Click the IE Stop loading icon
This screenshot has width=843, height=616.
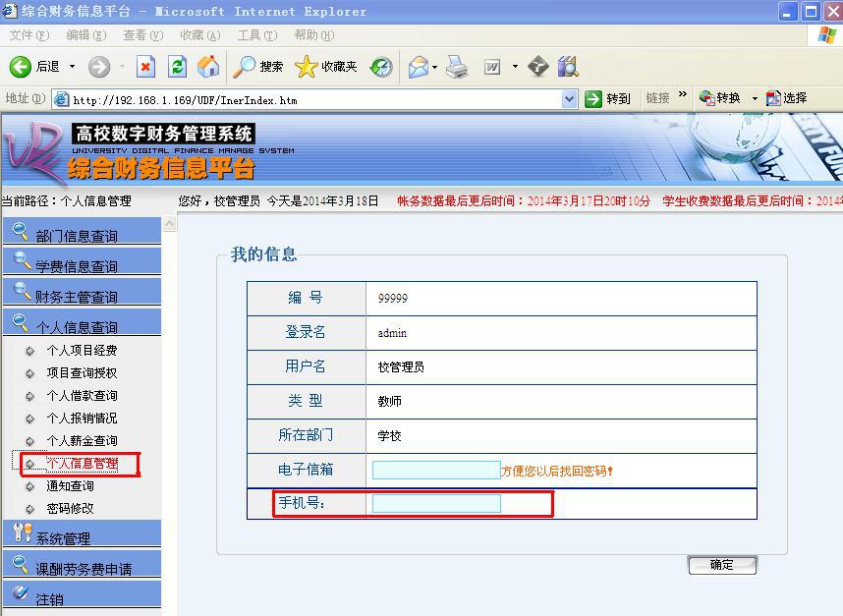[145, 67]
